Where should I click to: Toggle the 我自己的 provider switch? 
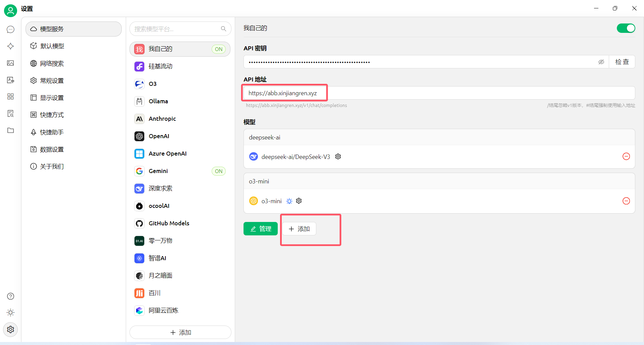point(626,28)
